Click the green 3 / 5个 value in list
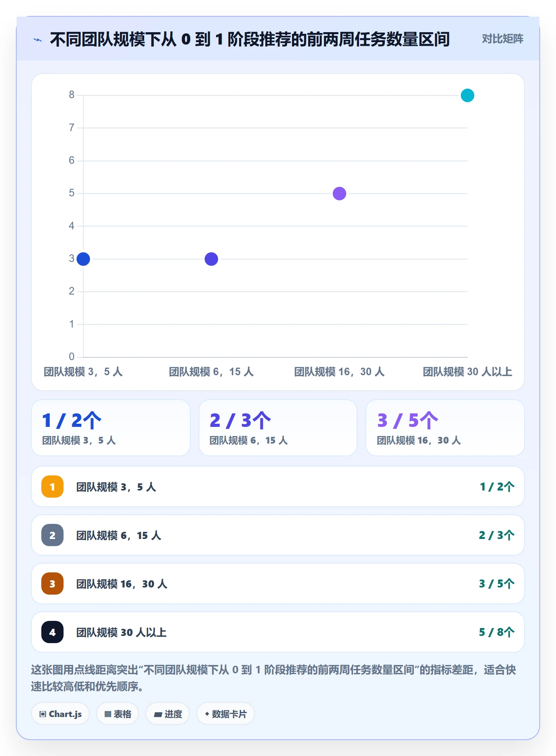 click(x=497, y=584)
